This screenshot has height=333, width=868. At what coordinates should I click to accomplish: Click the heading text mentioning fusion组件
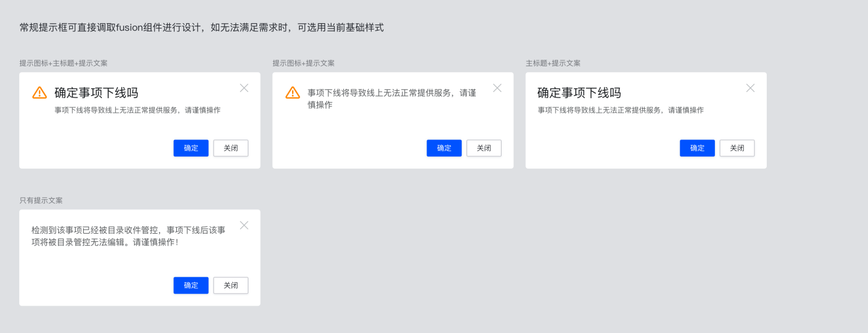pos(201,27)
